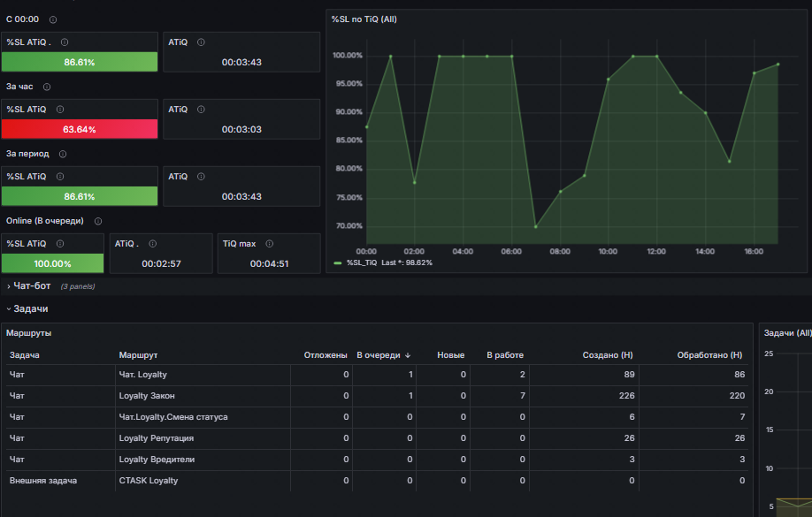This screenshot has height=517, width=812.
Task: Click info icon of Online %SL ATiQ 100.00% panel
Action: [x=60, y=244]
